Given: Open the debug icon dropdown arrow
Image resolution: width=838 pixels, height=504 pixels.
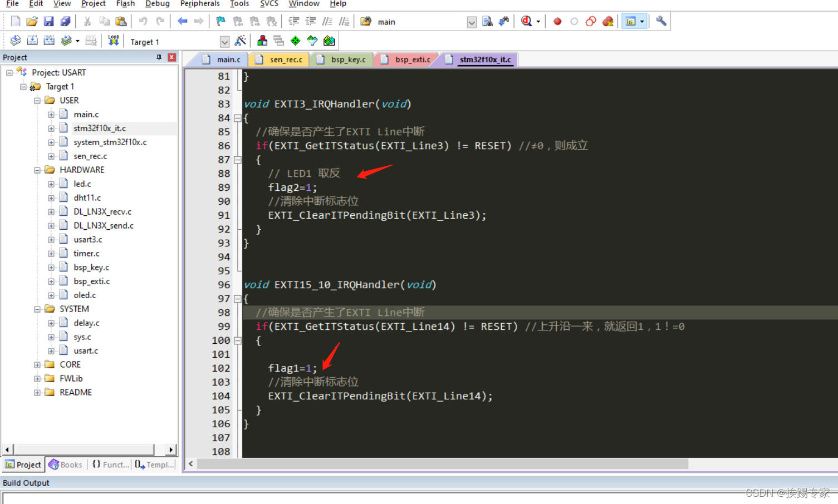Looking at the screenshot, I should click(x=538, y=22).
